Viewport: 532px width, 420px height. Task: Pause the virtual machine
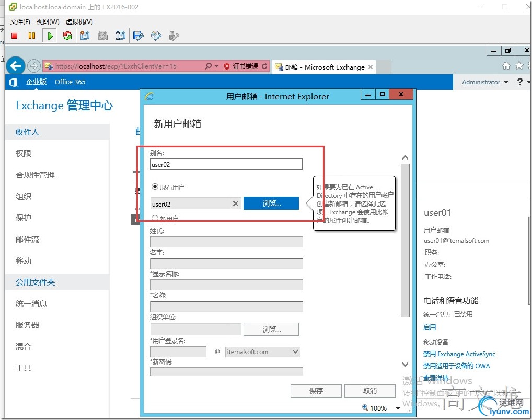point(32,36)
